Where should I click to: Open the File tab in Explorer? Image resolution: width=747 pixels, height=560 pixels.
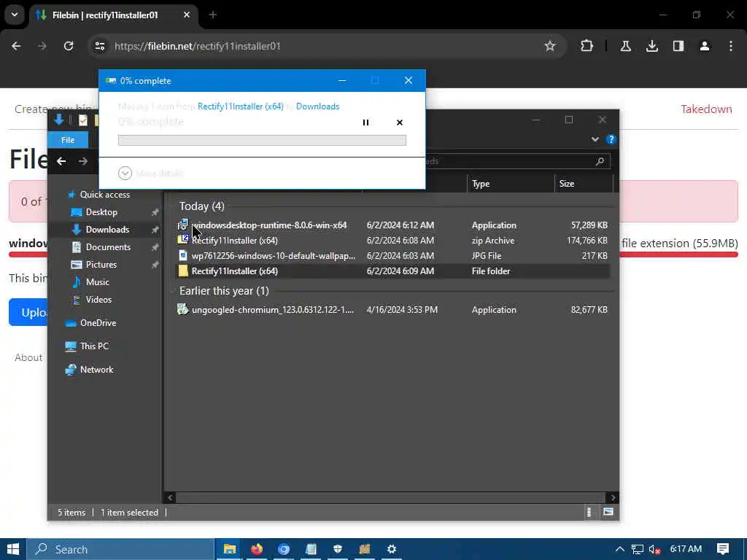coord(68,140)
